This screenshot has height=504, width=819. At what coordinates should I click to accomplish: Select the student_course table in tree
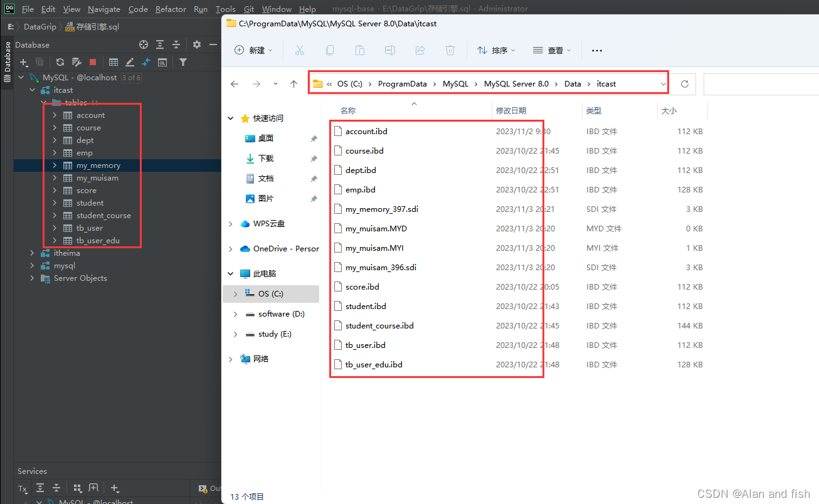point(103,216)
